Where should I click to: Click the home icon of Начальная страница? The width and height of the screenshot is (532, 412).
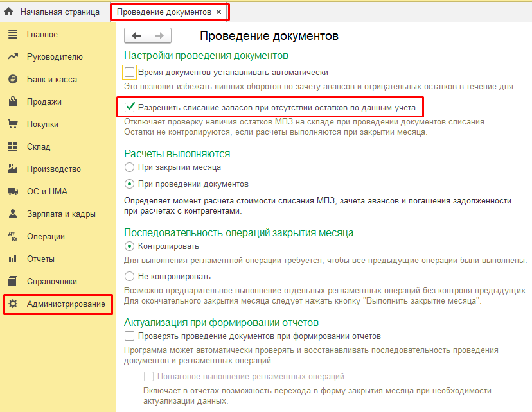pyautogui.click(x=9, y=12)
